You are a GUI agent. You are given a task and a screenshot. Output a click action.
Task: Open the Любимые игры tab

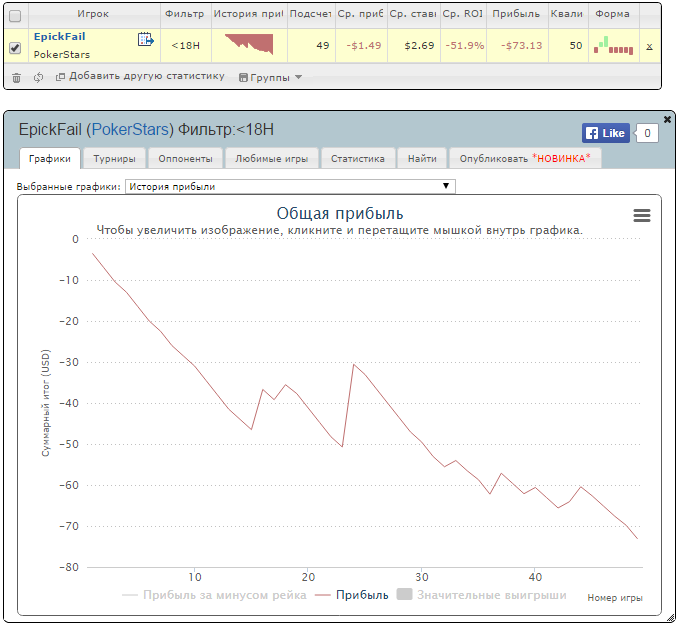coord(272,159)
